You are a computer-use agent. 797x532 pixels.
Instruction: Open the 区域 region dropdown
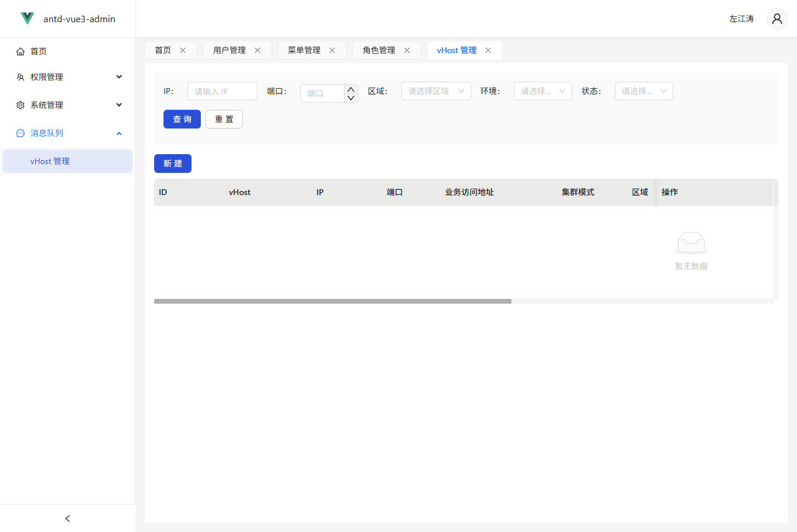(436, 91)
